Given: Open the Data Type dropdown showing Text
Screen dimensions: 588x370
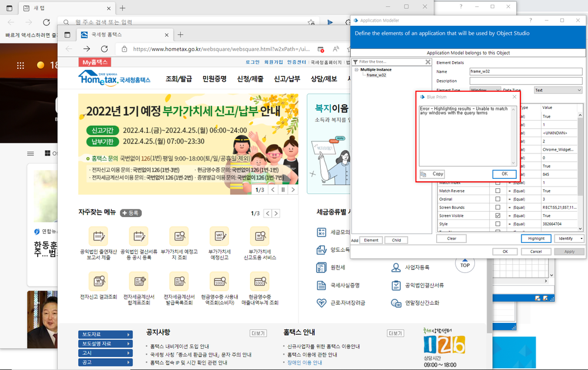Looking at the screenshot, I should [x=558, y=90].
